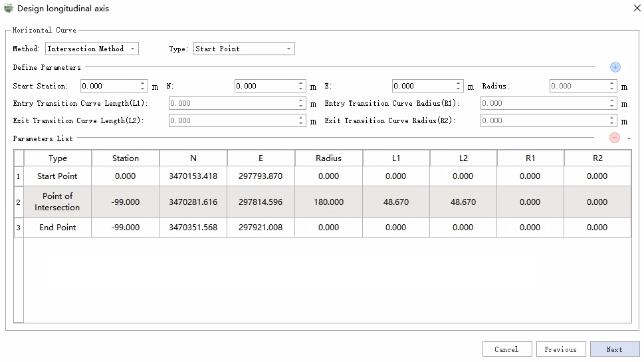Viewport: 644px width, 362px height.
Task: Click the red remove parameter minus icon
Action: (615, 138)
